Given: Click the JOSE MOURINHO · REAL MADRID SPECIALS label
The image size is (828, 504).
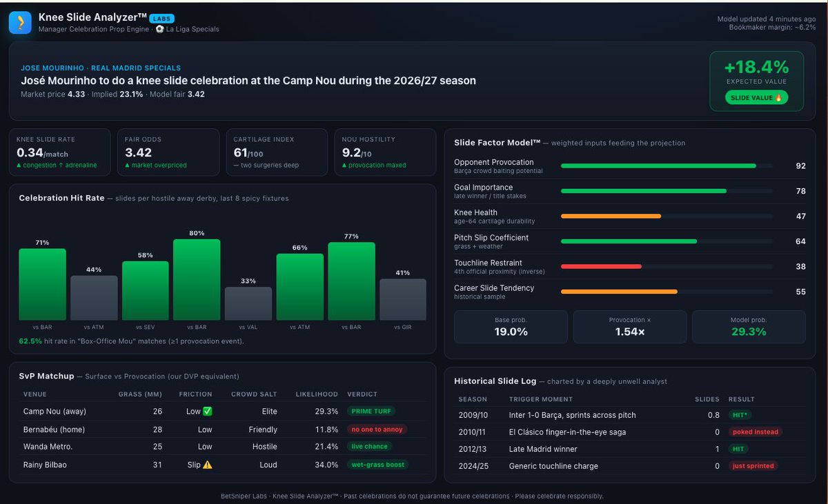Looking at the screenshot, I should click(x=101, y=68).
